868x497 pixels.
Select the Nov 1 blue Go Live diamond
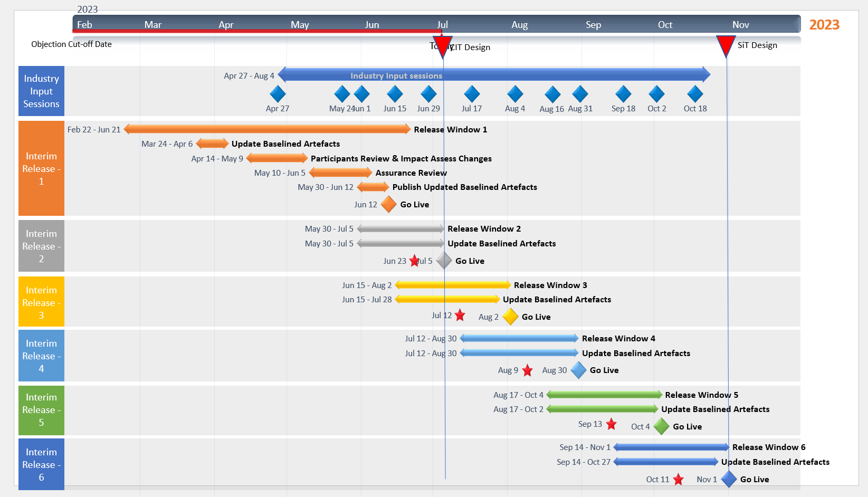[729, 479]
